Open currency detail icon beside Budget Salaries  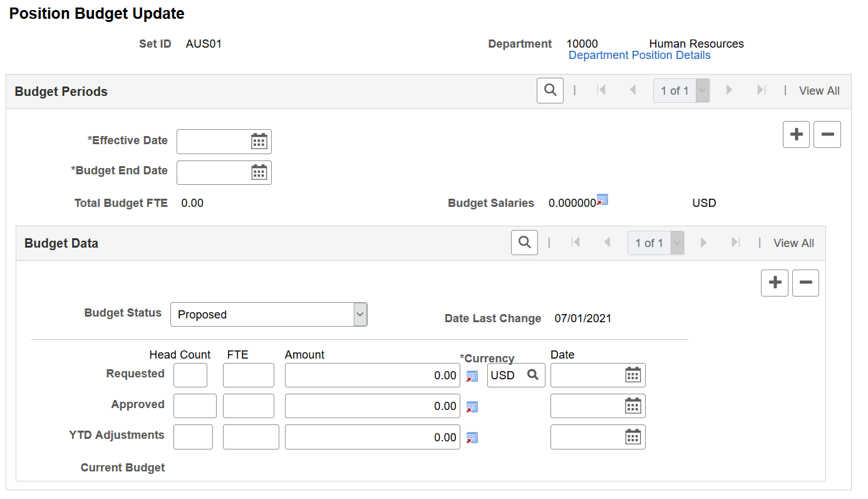(x=602, y=199)
